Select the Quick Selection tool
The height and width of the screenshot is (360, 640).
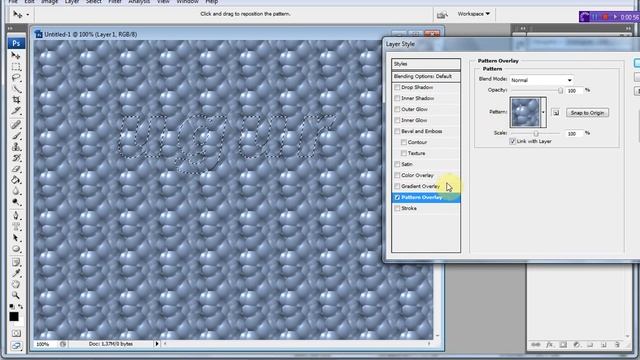pyautogui.click(x=16, y=89)
